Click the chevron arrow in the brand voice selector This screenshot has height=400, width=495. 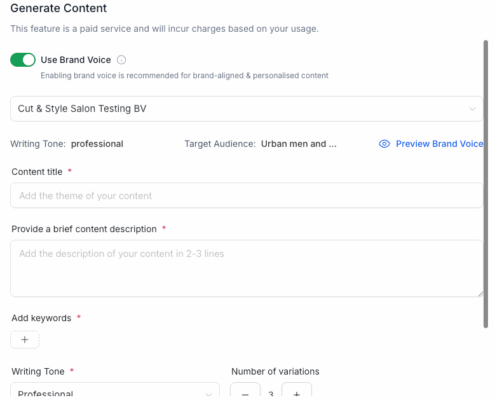472,109
